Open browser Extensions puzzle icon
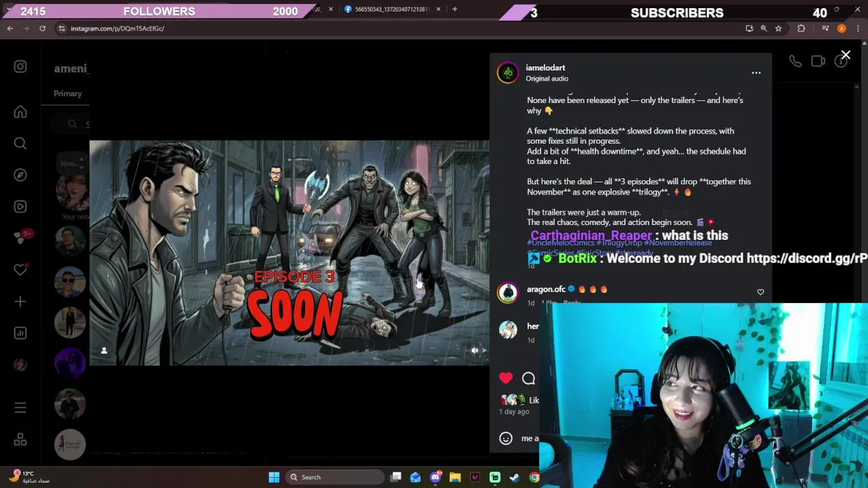Viewport: 868px width, 488px height. tap(802, 28)
